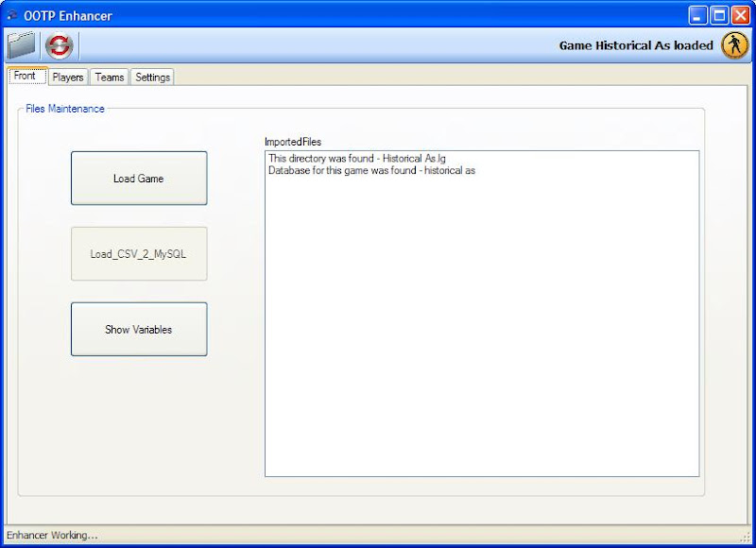This screenshot has height=548, width=756.
Task: Click the red refresh/sync toolbar icon
Action: click(59, 43)
